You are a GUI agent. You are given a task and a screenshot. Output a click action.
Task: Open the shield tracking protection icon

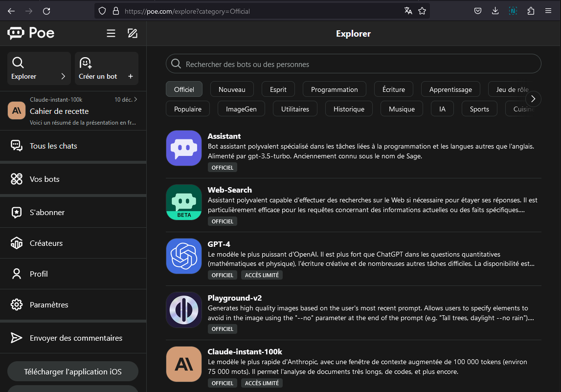(102, 11)
